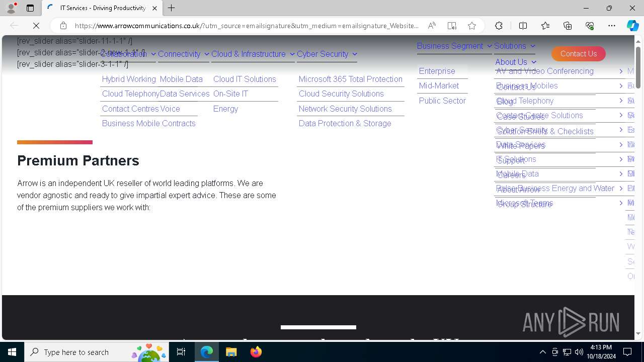Click the Contact Us button
Image resolution: width=644 pixels, height=362 pixels.
[579, 54]
